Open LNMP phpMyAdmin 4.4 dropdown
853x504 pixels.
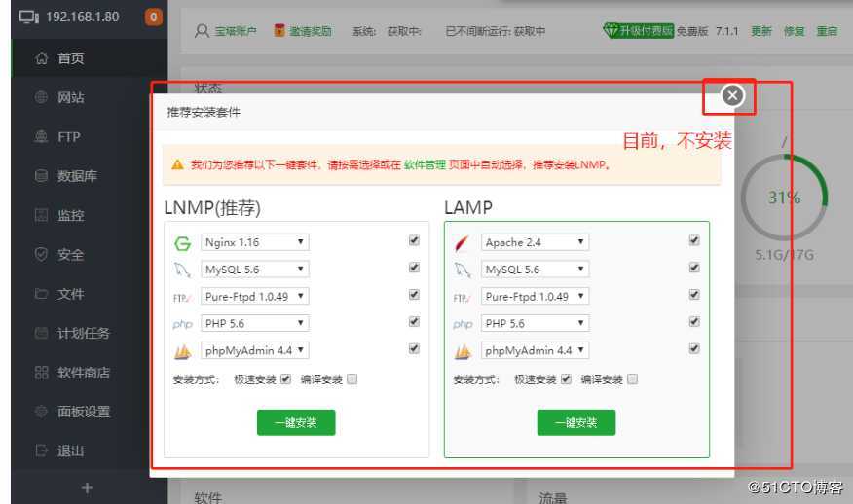click(254, 350)
